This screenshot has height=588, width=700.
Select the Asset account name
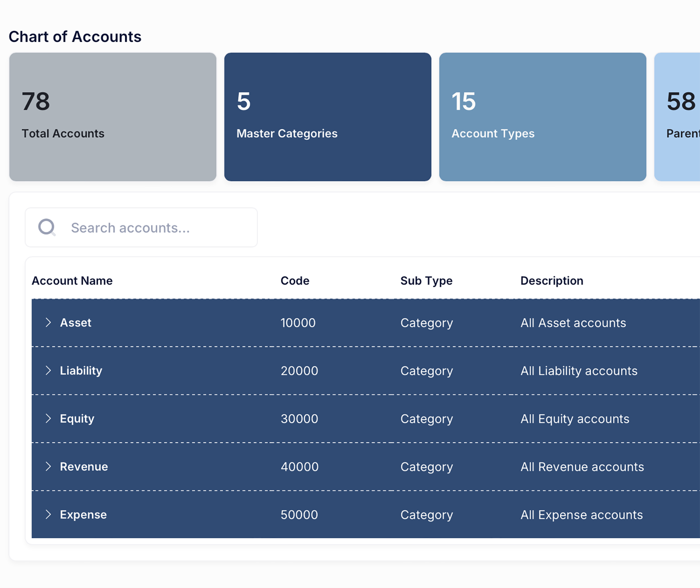click(75, 323)
